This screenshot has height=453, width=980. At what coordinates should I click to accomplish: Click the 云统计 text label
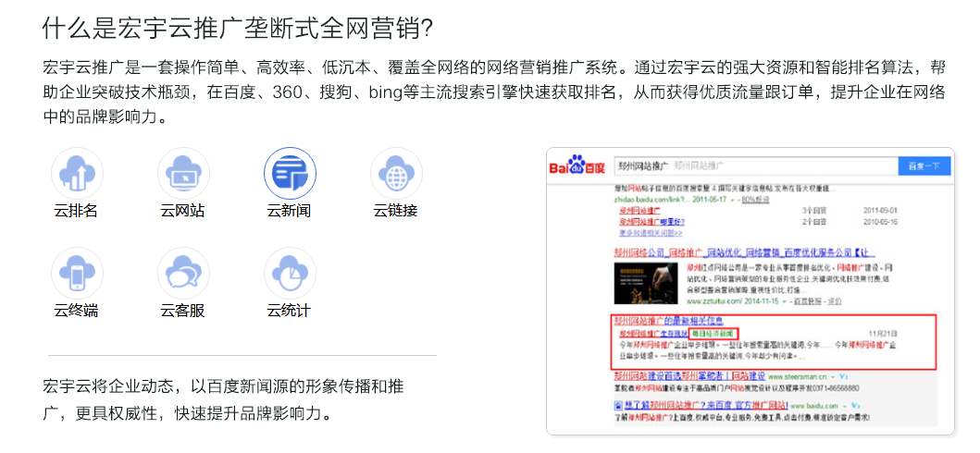tap(289, 311)
